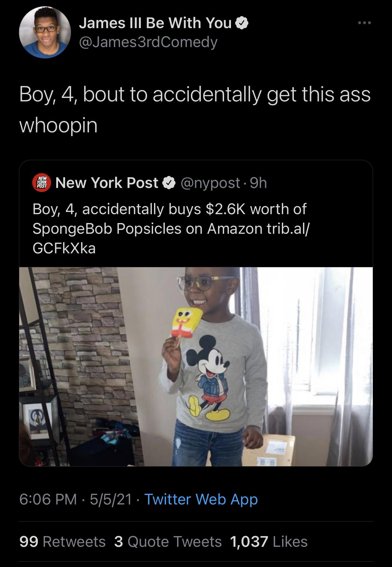The image size is (392, 567).
Task: View the 3 Quote Tweets
Action: pos(168,541)
